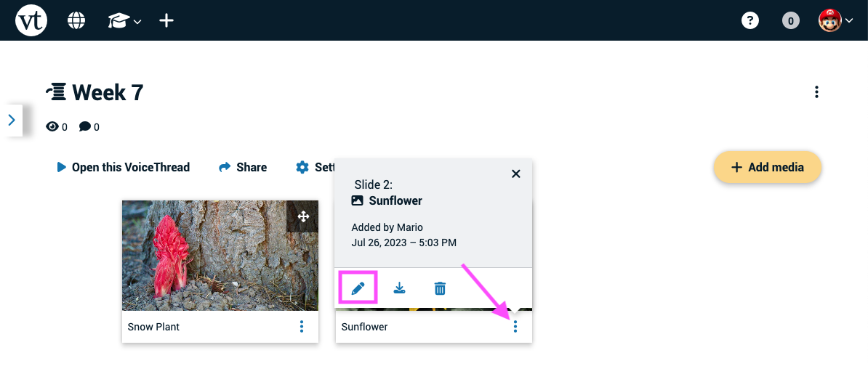Click the pencil edit icon for Sunflower
Image resolution: width=868 pixels, height=366 pixels.
click(x=358, y=288)
